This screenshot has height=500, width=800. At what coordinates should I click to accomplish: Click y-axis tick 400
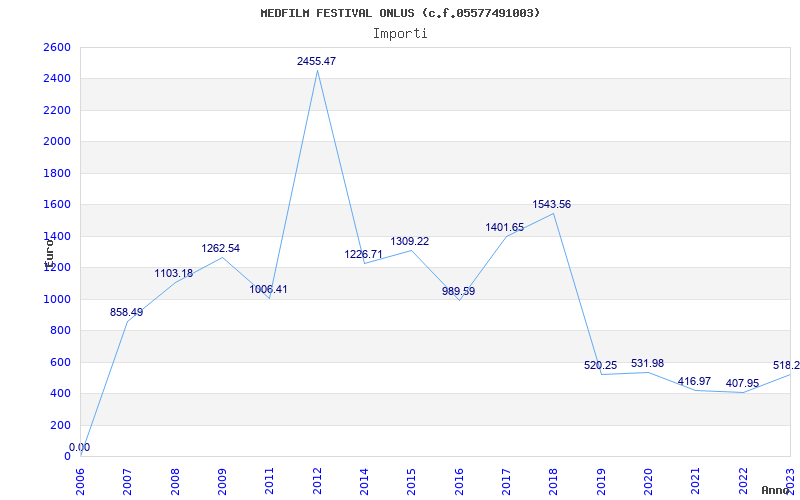pos(60,394)
